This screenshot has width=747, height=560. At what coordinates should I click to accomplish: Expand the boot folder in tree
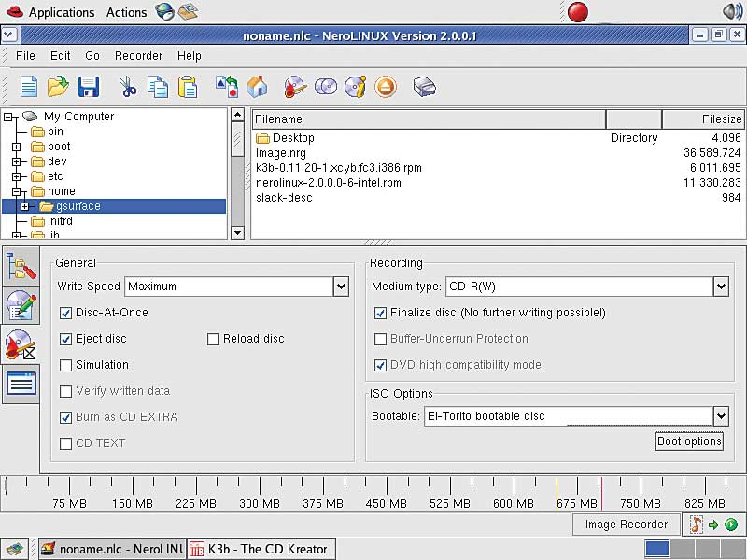(x=16, y=147)
